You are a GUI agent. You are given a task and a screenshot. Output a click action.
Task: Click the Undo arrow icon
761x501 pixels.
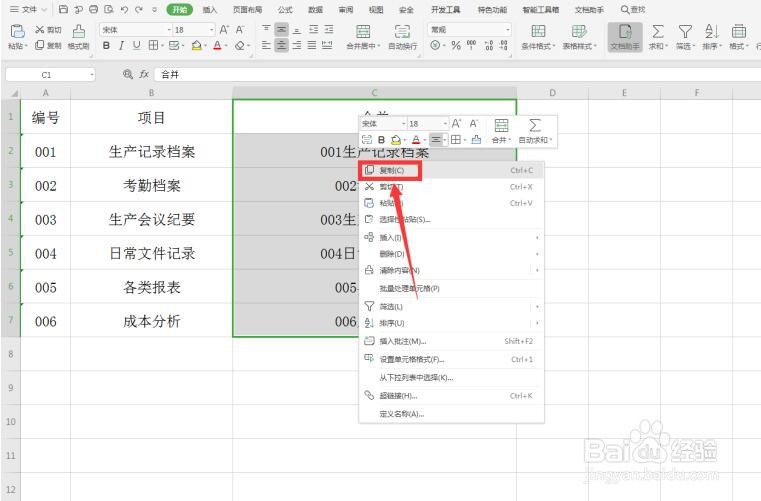tap(124, 9)
